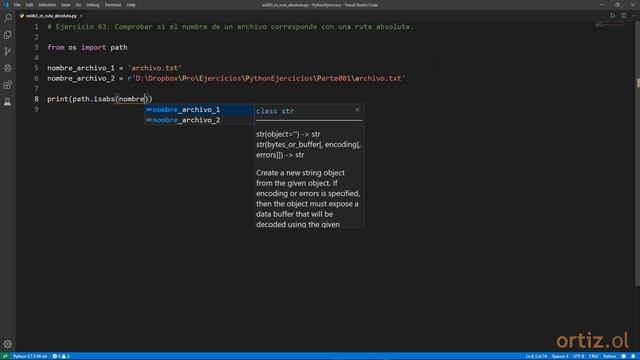
Task: Select the ex063_es_ruta_absoluta.py editor tab
Action: click(51, 16)
